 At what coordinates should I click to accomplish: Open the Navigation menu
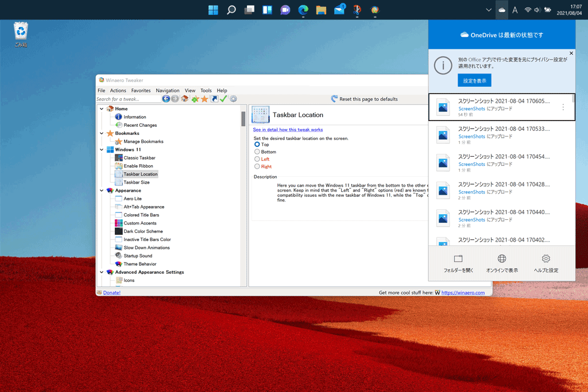pyautogui.click(x=167, y=90)
